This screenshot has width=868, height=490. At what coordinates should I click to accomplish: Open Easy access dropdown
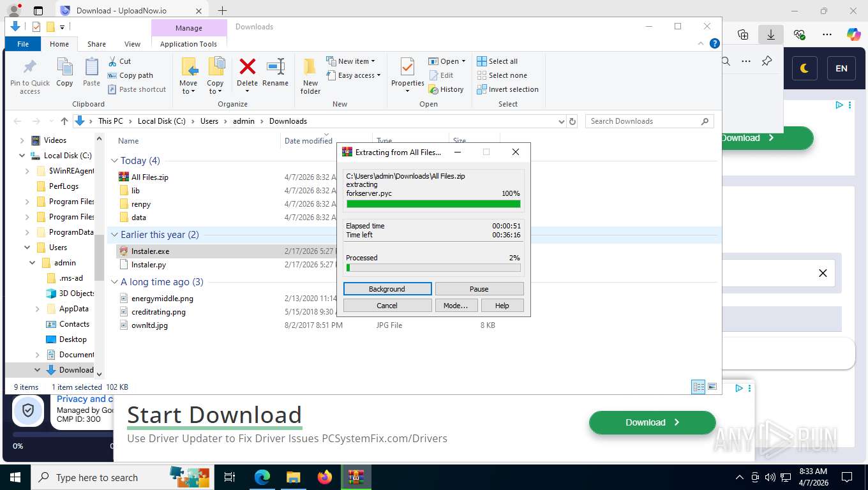[x=353, y=75]
